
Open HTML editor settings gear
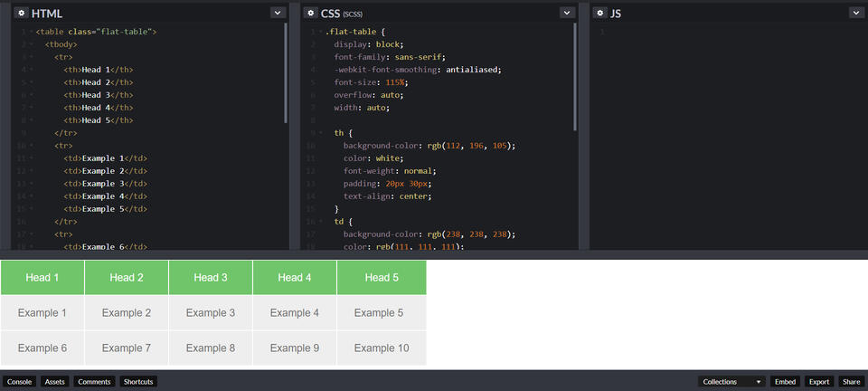tap(21, 14)
